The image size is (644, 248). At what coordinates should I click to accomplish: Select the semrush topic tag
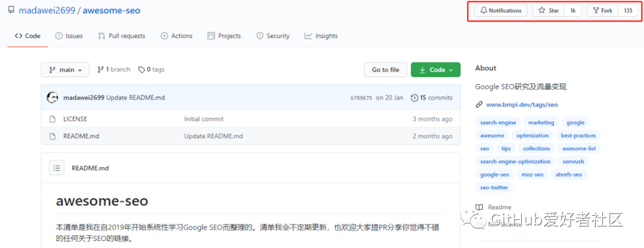(x=573, y=162)
